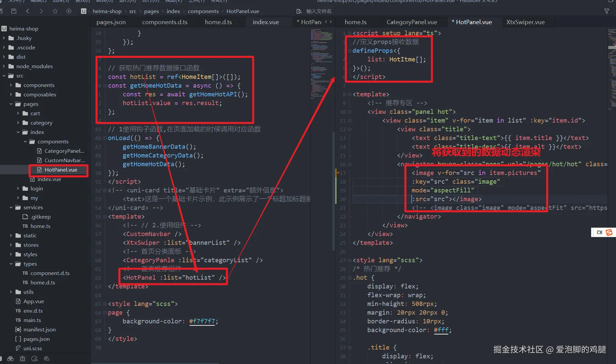Open env.d.ts in the file tree
The image size is (616, 364).
click(33, 311)
